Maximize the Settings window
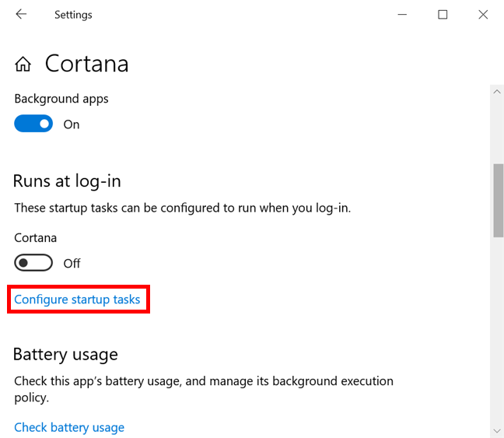Screen dimensions: 504x438 click(x=443, y=15)
